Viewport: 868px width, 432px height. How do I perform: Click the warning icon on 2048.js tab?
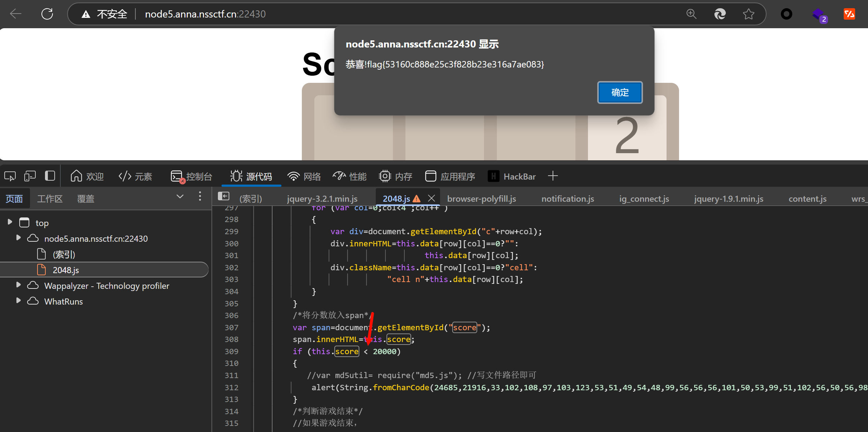pyautogui.click(x=416, y=199)
